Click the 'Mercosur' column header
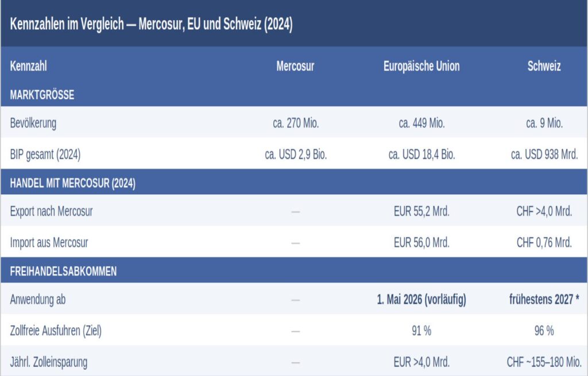Viewport: 588px width, 376px height. [x=295, y=66]
